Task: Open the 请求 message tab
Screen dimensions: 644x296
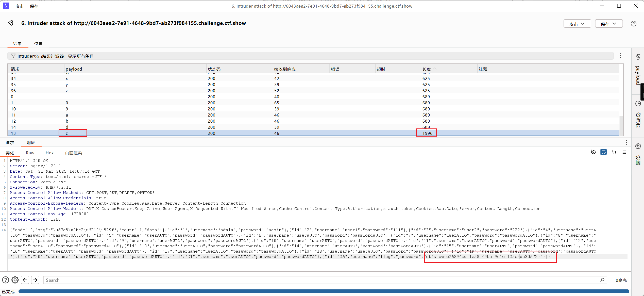Action: tap(10, 143)
